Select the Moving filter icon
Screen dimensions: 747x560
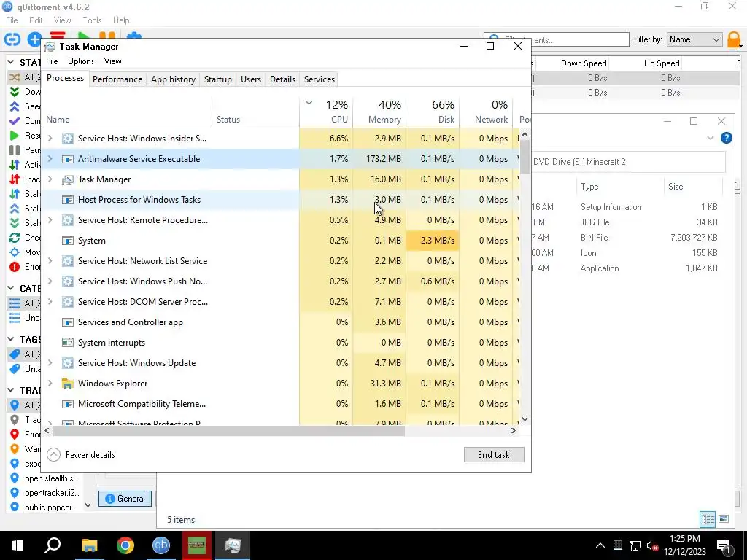[x=15, y=252]
